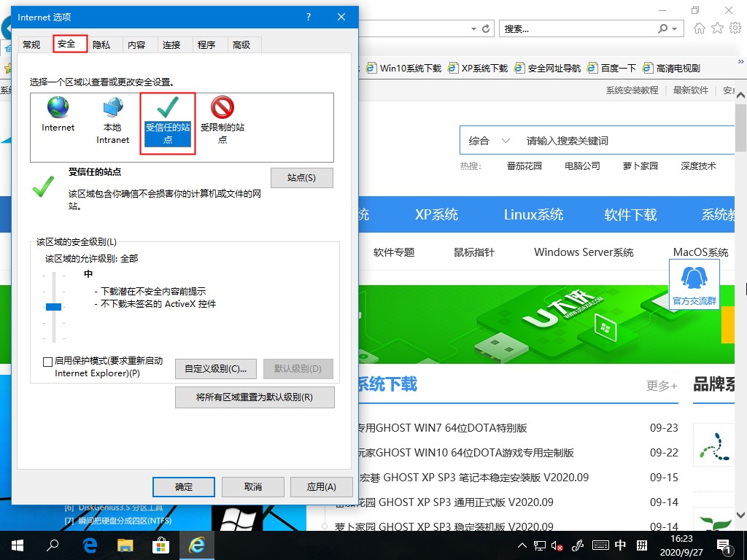Click the favorites star icon
Viewport: 747px width, 560px height.
[x=717, y=28]
